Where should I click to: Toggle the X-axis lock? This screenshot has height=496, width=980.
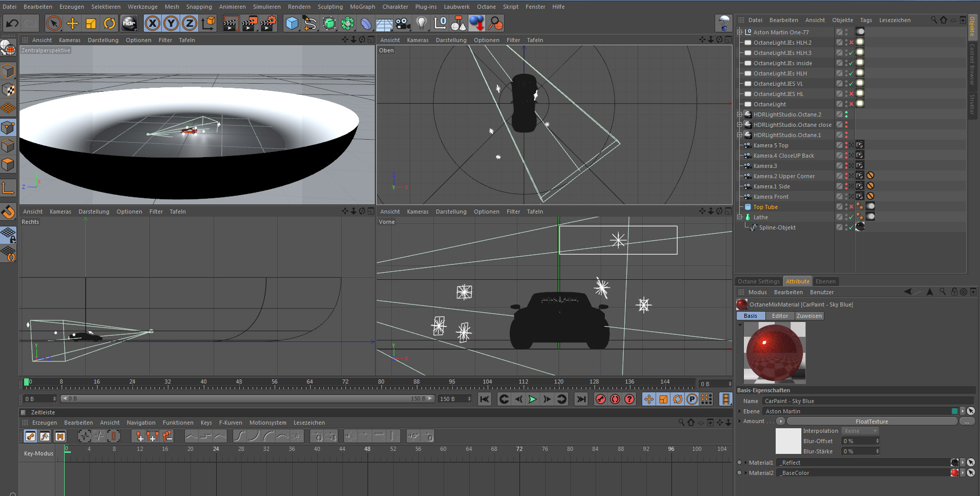click(152, 23)
